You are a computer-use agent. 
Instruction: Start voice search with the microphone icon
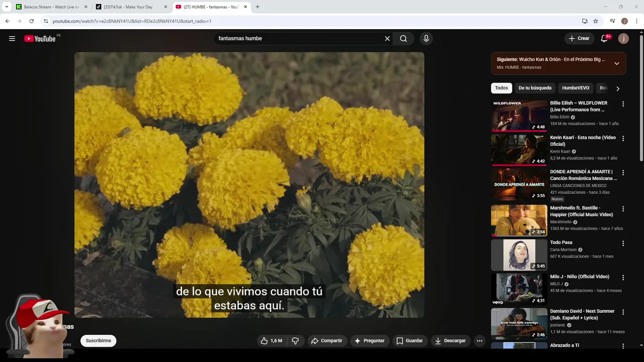click(426, 39)
